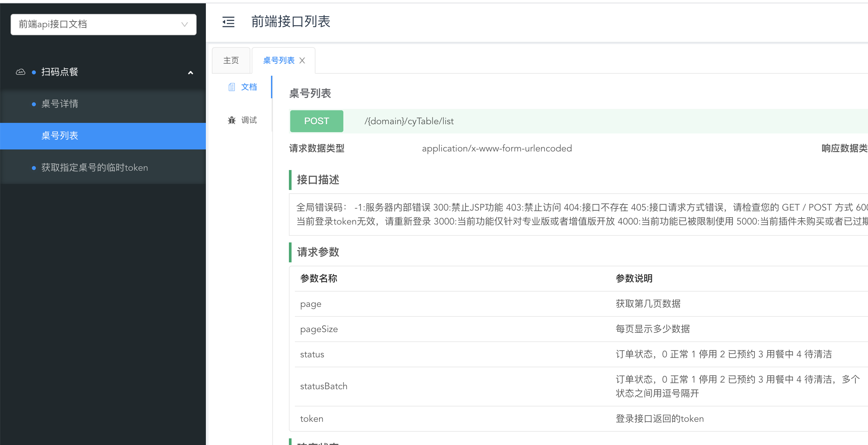Open 桌号详情 in the sidebar
Screen dimensions: 868x445
pyautogui.click(x=60, y=104)
